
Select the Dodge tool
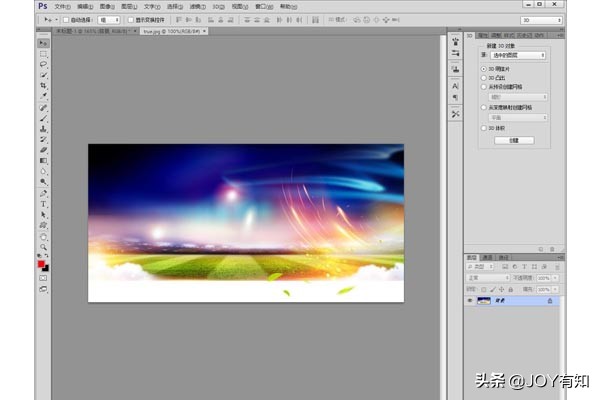coord(43,182)
